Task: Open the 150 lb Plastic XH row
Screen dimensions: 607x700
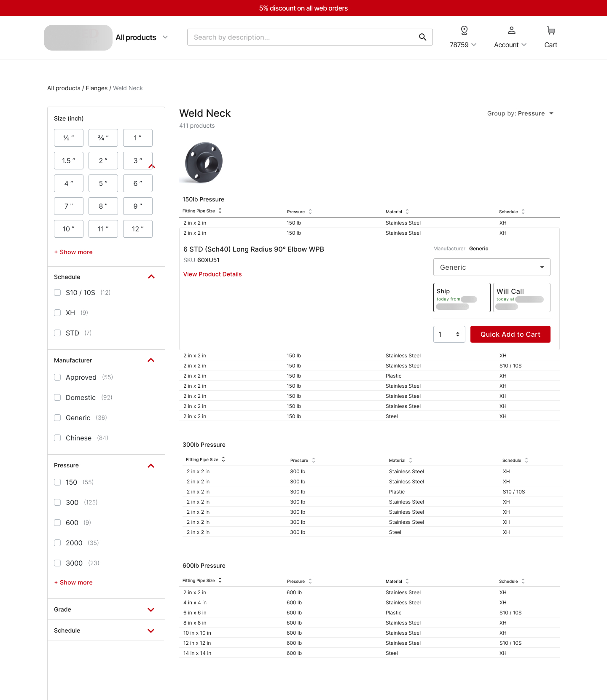Action: pyautogui.click(x=369, y=376)
